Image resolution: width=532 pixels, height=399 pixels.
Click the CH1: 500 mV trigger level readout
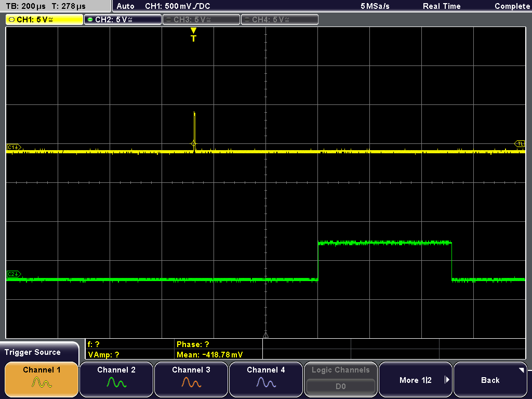178,6
